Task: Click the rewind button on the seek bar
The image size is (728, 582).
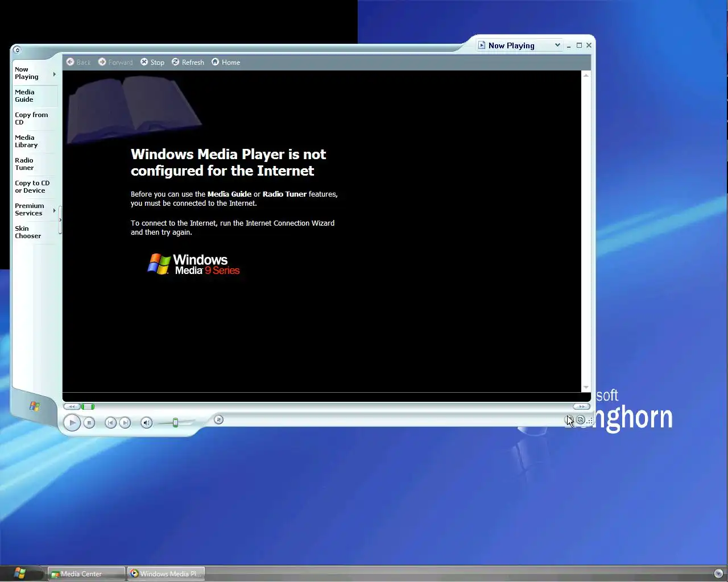Action: pyautogui.click(x=72, y=406)
